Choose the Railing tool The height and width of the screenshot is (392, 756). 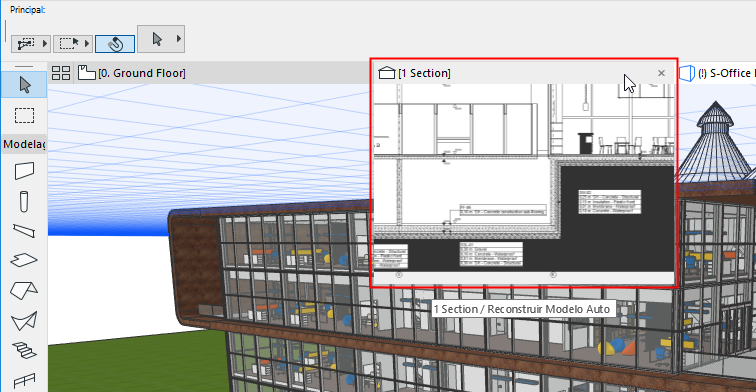24,381
